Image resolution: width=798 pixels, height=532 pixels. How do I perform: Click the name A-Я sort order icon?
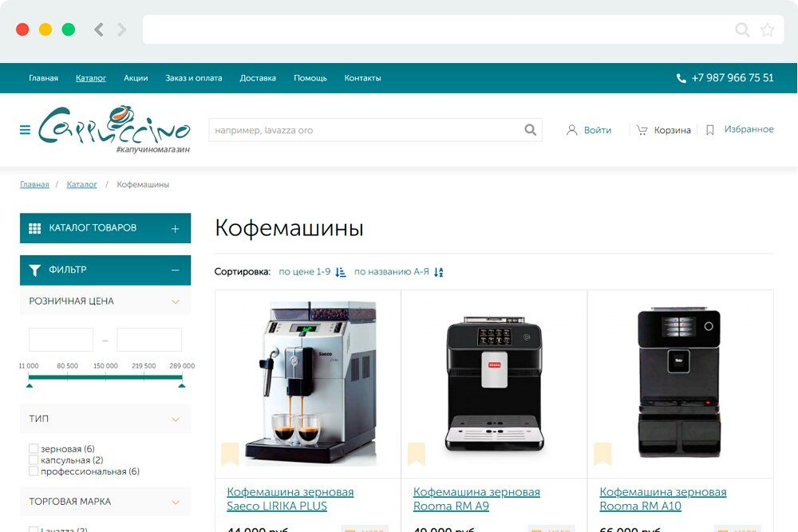439,272
